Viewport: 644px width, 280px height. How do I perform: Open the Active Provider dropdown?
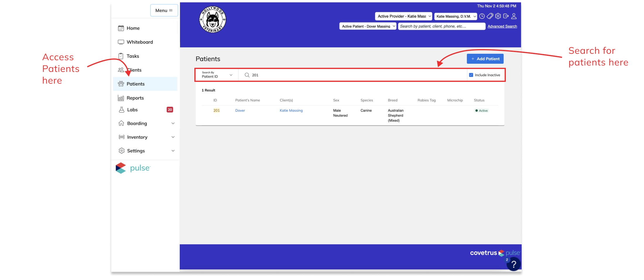click(x=403, y=16)
